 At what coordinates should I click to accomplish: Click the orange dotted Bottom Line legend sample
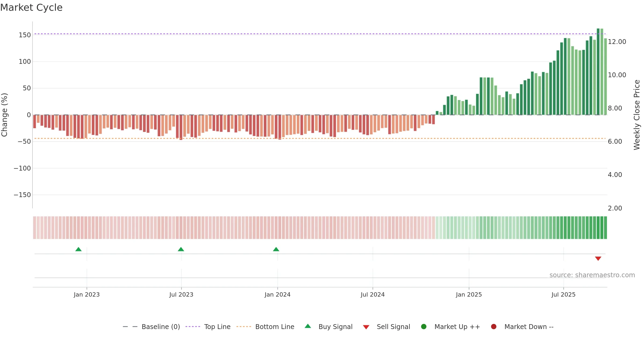click(x=244, y=327)
